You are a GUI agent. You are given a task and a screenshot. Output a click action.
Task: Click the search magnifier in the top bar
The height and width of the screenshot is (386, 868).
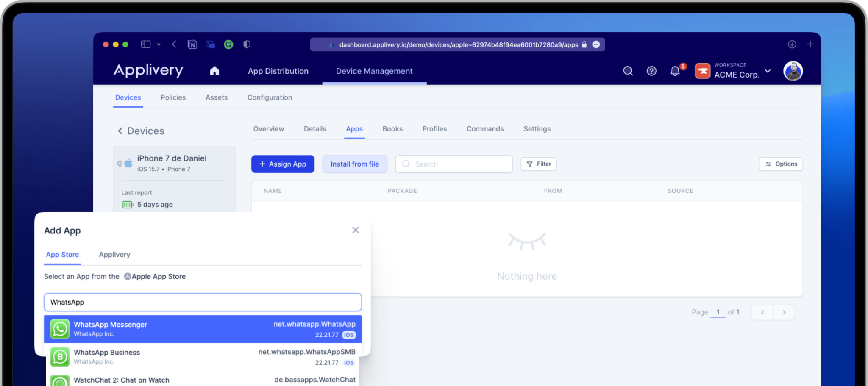tap(628, 71)
